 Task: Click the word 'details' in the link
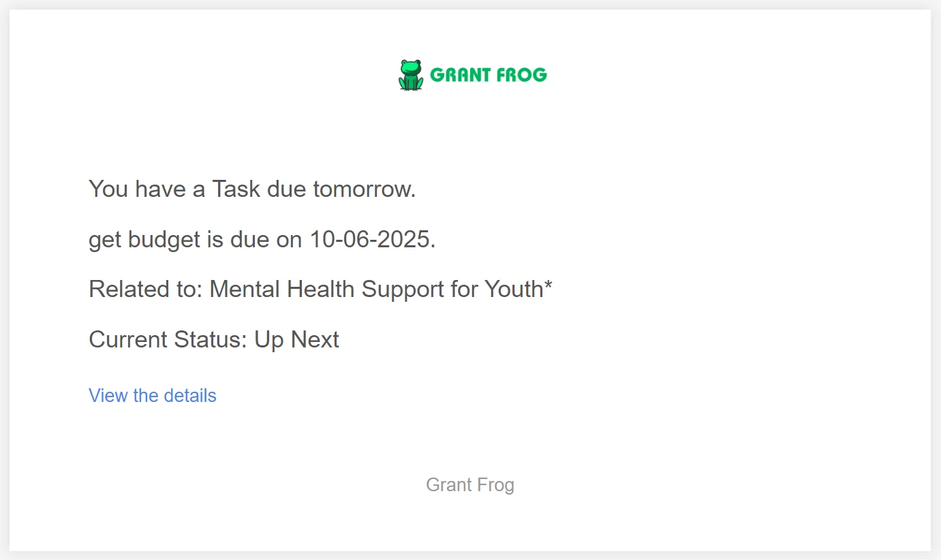click(x=189, y=396)
